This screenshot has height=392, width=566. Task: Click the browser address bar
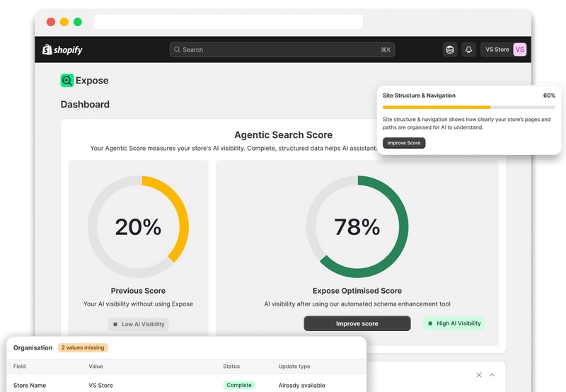228,22
